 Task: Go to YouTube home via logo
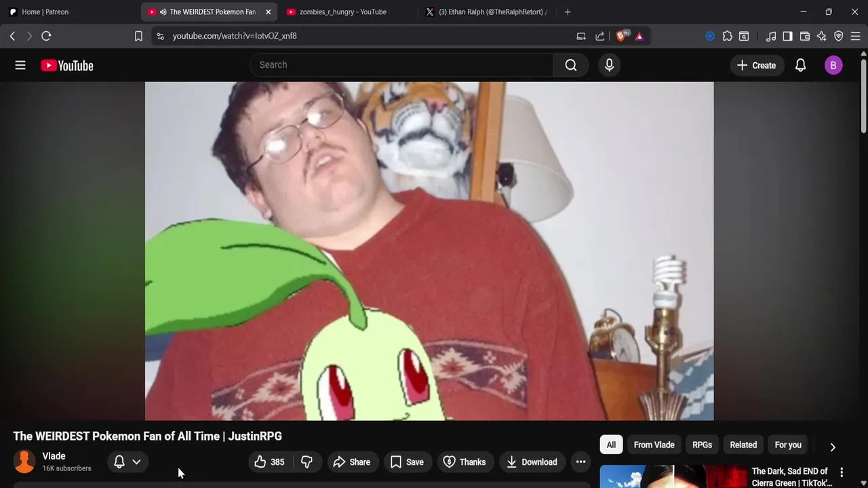66,66
